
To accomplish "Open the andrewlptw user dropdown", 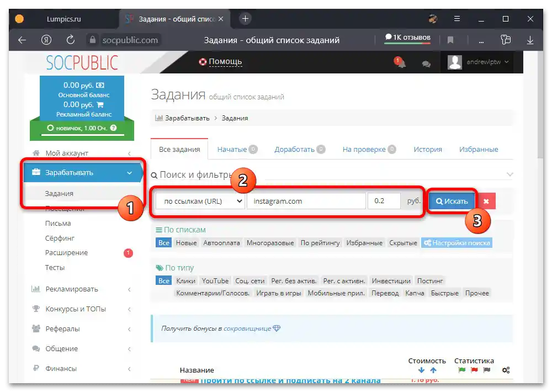I will coord(478,62).
